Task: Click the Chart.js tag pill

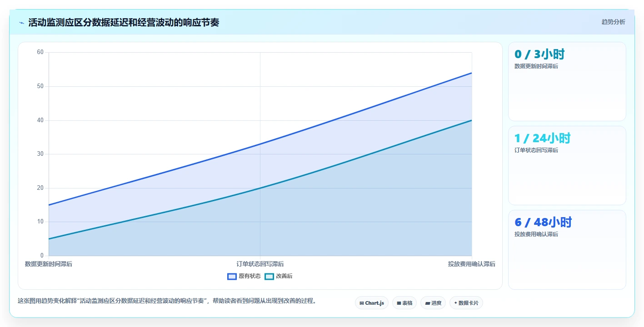Action: 372,303
